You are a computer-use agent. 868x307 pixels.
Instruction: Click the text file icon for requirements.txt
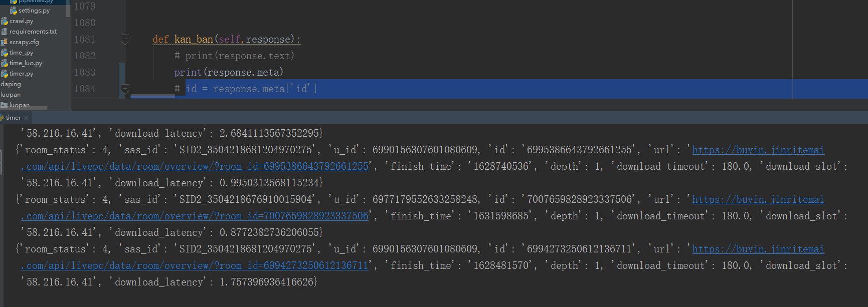point(5,32)
